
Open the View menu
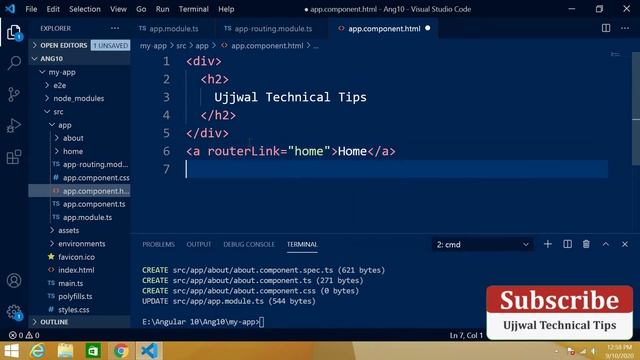click(x=118, y=9)
